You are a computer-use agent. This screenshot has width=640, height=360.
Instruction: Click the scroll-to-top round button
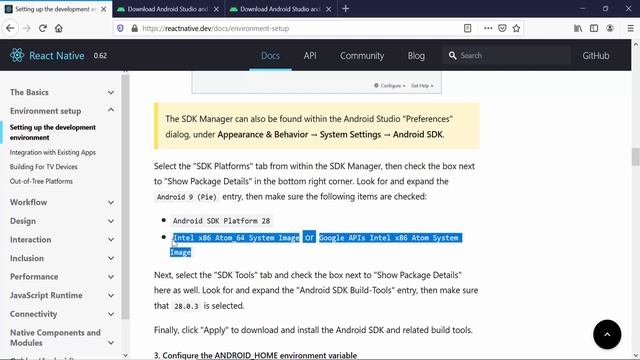[x=607, y=334]
